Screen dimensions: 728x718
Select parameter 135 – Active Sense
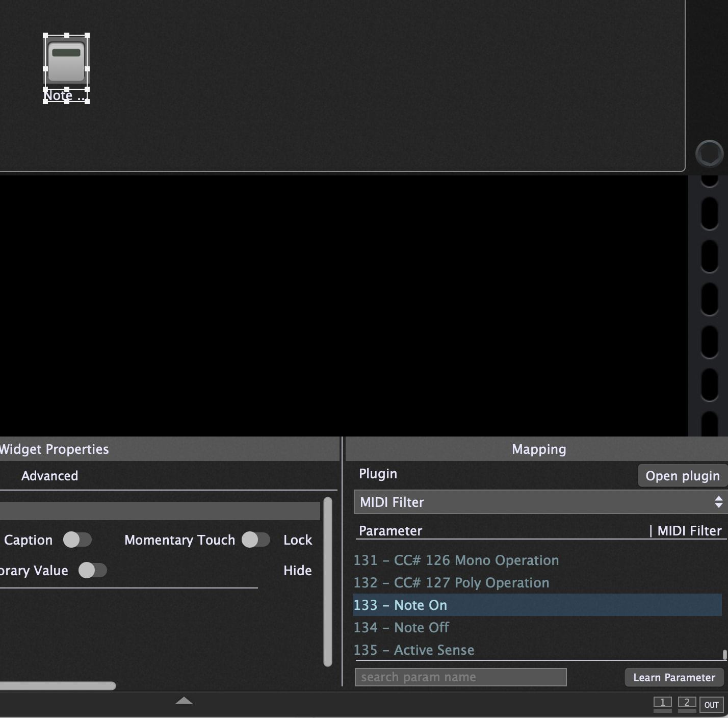click(413, 650)
